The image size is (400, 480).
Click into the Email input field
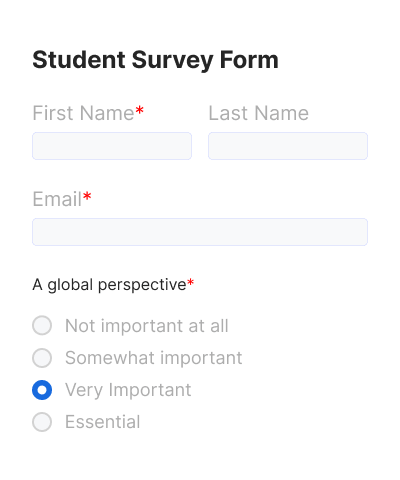coord(200,232)
